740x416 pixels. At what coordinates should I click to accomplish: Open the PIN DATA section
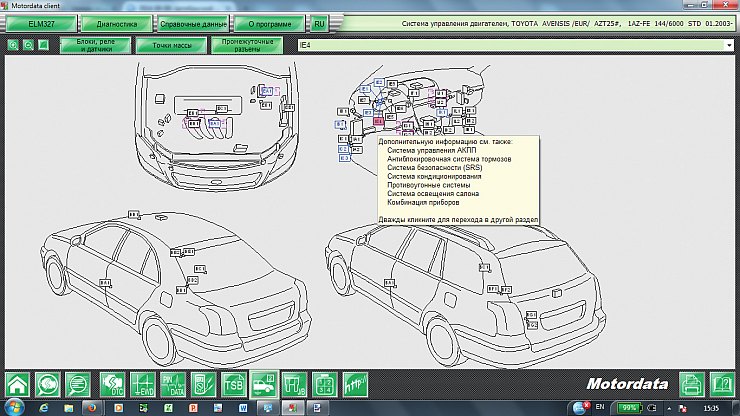[173, 384]
